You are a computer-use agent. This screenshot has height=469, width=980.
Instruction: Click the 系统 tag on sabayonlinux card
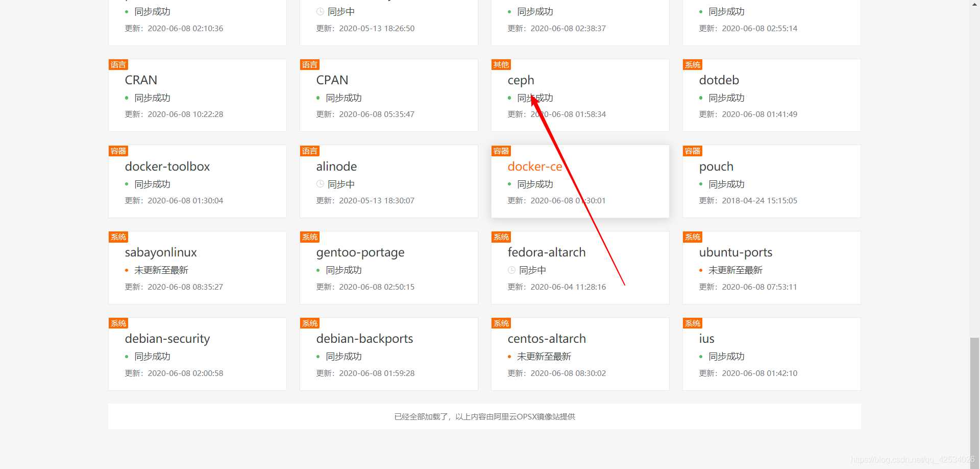pyautogui.click(x=118, y=237)
